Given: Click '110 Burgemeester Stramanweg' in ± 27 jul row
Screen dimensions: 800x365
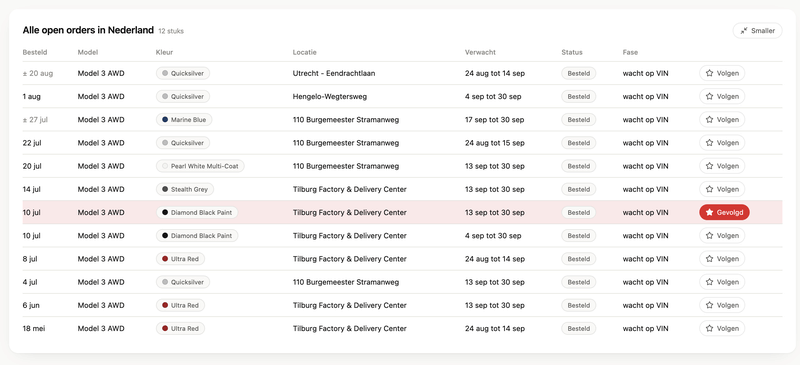Looking at the screenshot, I should tap(346, 119).
